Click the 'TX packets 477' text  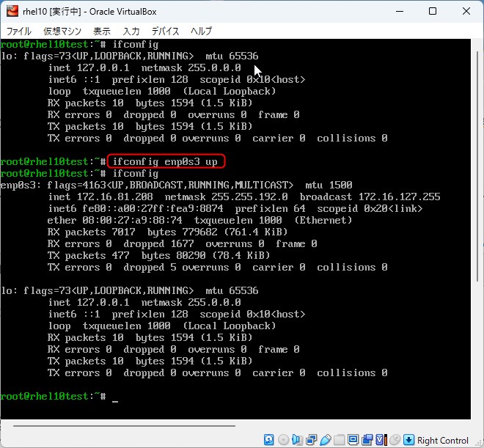pyautogui.click(x=88, y=255)
